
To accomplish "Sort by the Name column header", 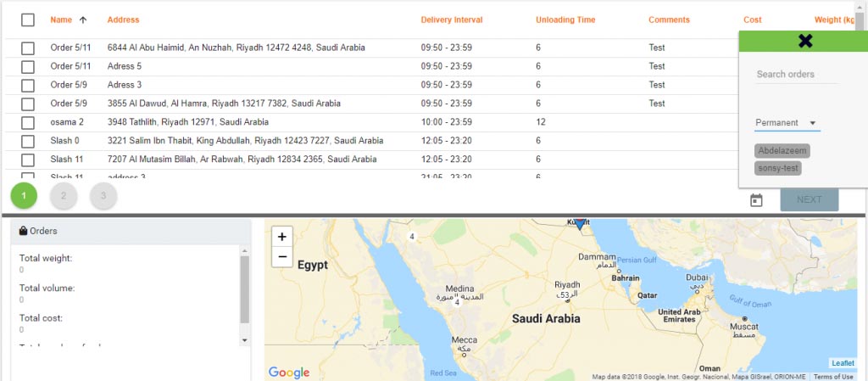I will (x=61, y=20).
